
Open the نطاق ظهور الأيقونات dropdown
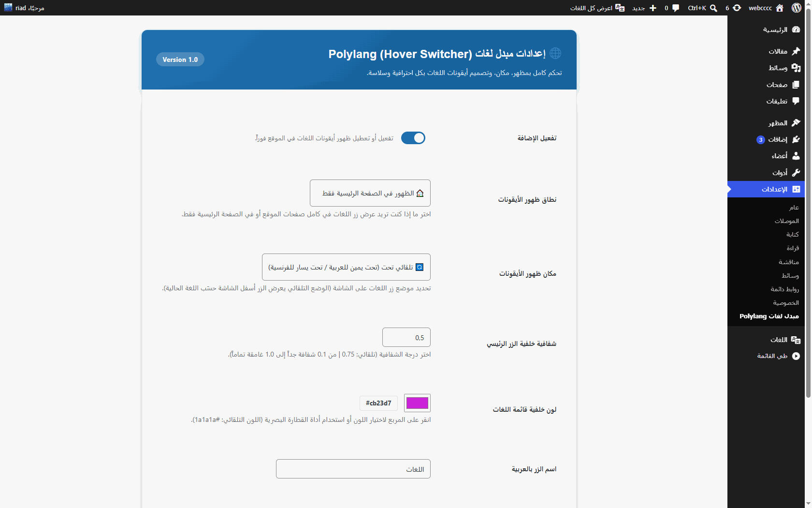370,193
